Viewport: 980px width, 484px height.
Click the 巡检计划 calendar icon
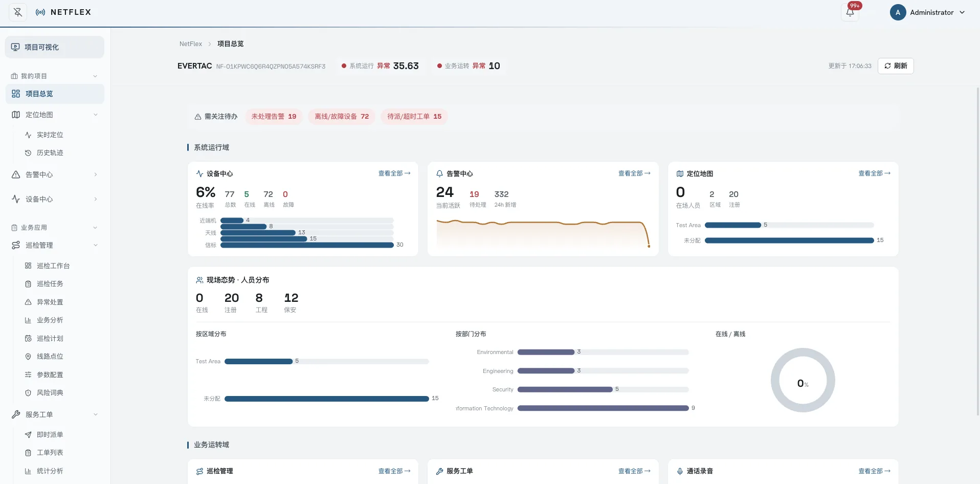pyautogui.click(x=28, y=339)
